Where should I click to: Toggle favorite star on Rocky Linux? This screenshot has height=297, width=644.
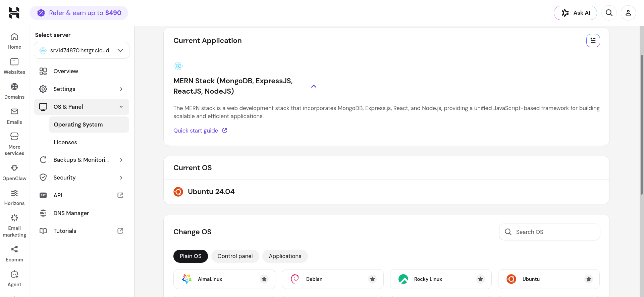481,279
